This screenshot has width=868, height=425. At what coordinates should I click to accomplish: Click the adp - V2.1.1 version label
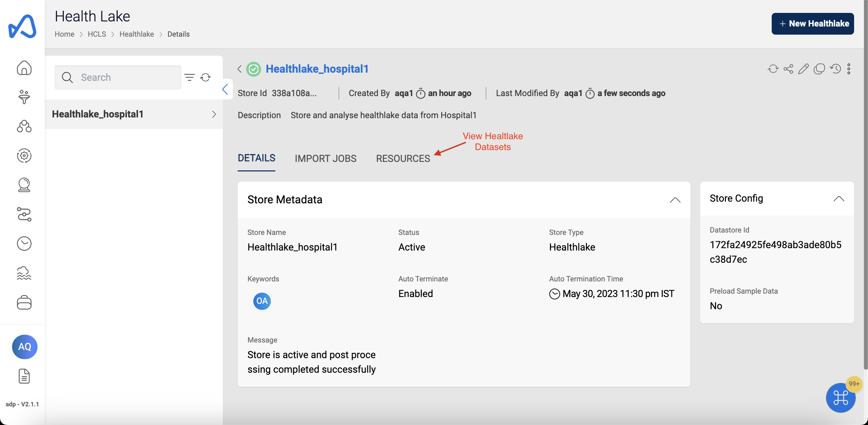tap(22, 404)
